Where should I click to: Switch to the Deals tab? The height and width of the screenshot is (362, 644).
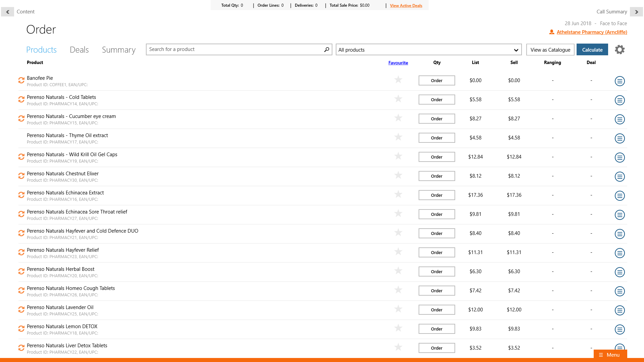point(79,50)
